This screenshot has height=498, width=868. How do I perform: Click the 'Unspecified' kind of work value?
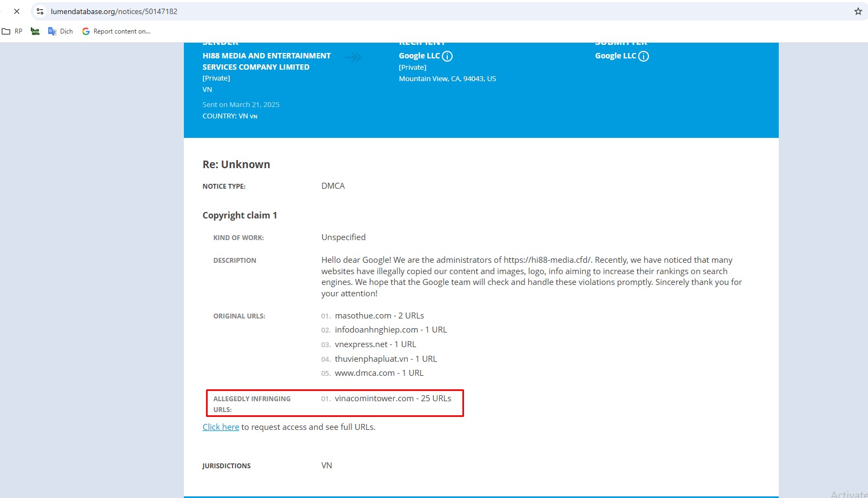tap(343, 237)
